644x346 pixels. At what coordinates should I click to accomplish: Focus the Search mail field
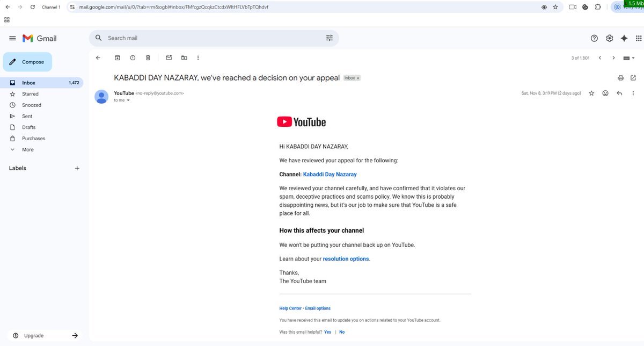[215, 38]
